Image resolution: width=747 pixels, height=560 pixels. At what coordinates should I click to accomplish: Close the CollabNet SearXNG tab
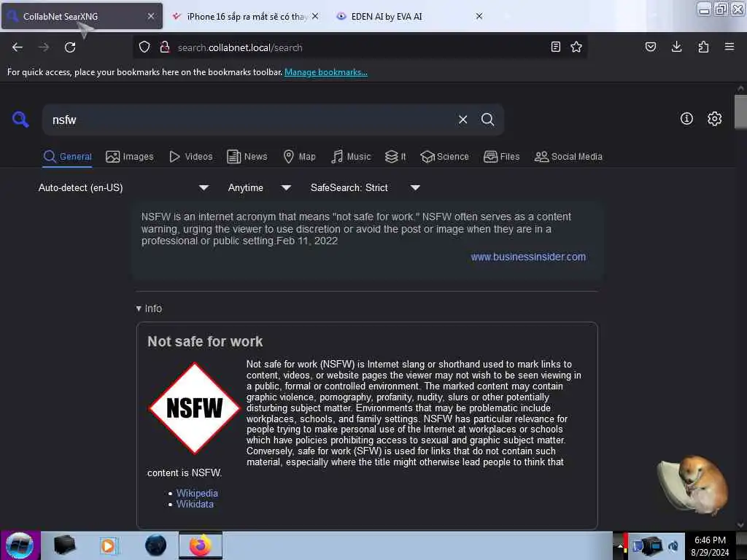click(150, 16)
